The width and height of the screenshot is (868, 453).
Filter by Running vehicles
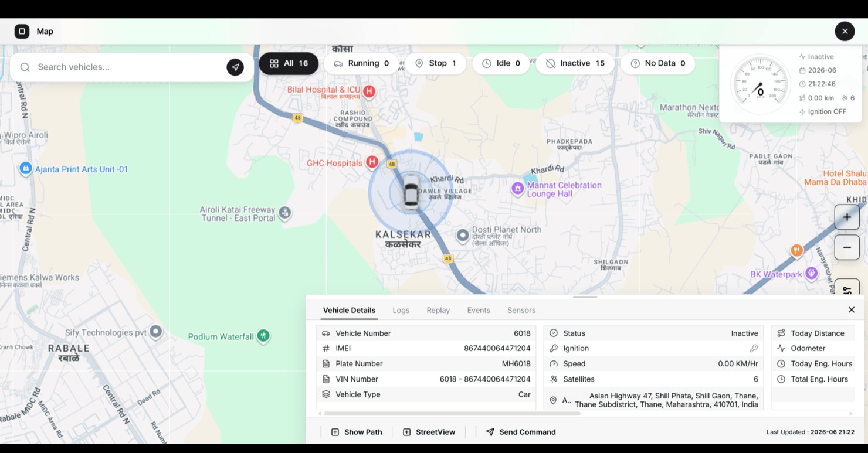point(361,63)
